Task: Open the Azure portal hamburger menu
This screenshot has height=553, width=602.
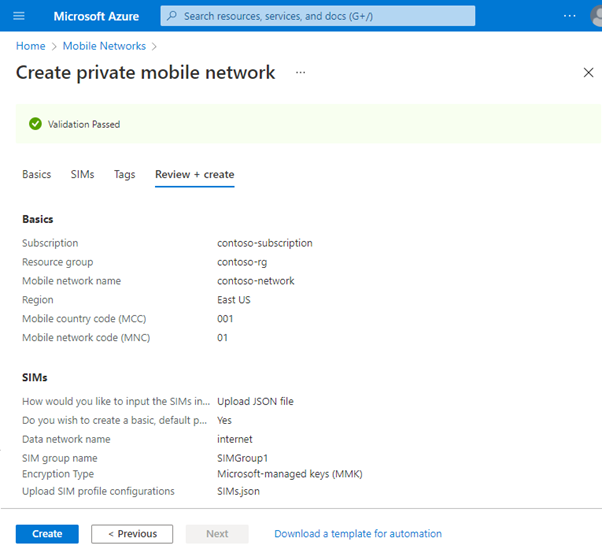Action: (x=19, y=16)
